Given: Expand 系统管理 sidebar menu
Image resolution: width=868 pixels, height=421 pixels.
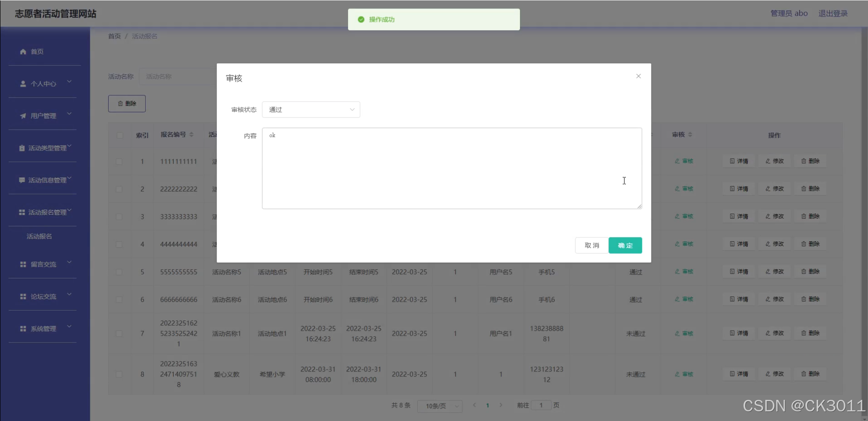Looking at the screenshot, I should point(44,329).
